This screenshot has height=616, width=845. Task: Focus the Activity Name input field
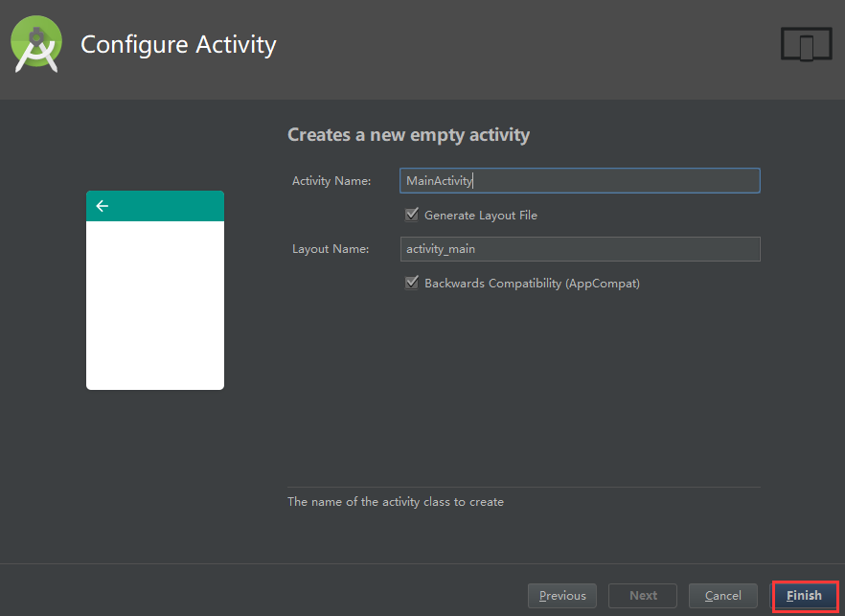point(580,180)
